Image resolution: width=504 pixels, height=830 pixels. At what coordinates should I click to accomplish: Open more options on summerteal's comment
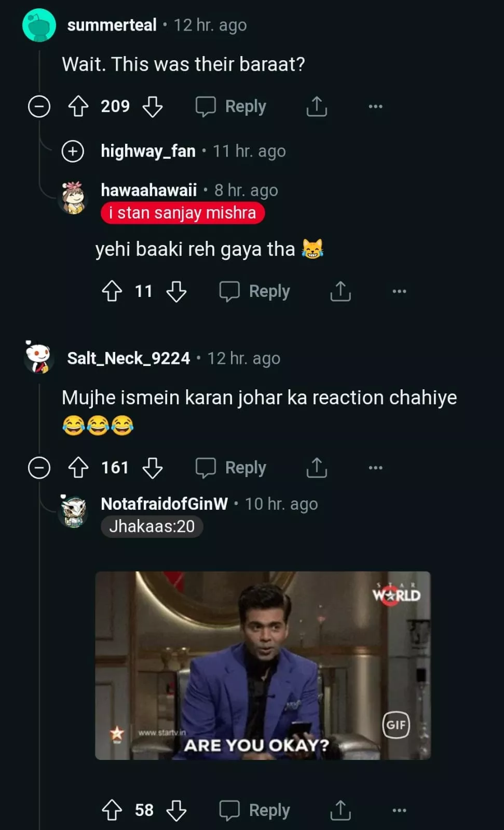(375, 106)
